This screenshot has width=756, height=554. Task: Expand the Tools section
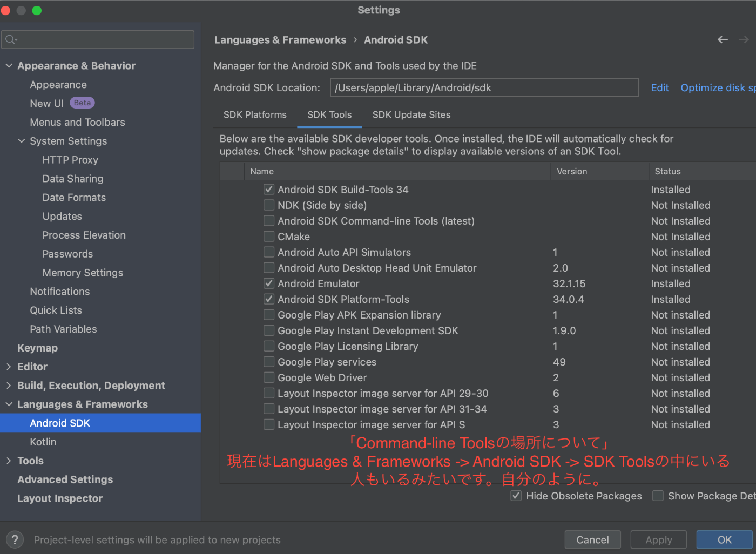pos(9,461)
